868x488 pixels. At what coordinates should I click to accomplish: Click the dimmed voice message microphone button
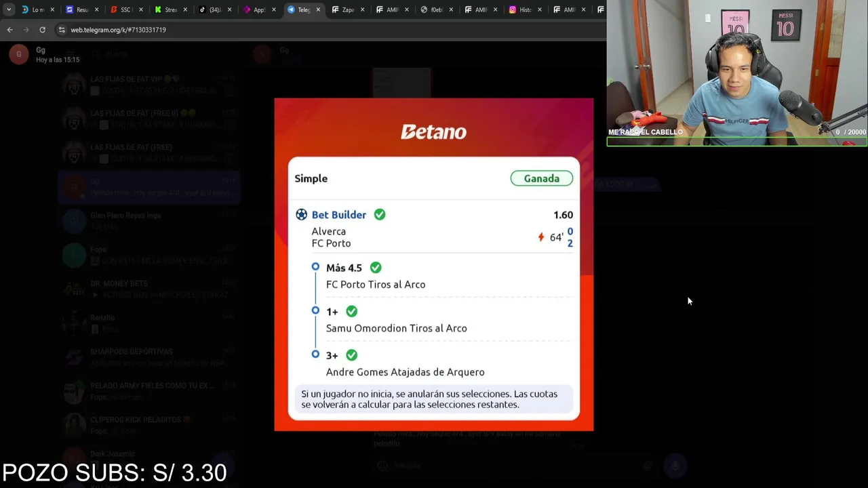[x=675, y=466]
